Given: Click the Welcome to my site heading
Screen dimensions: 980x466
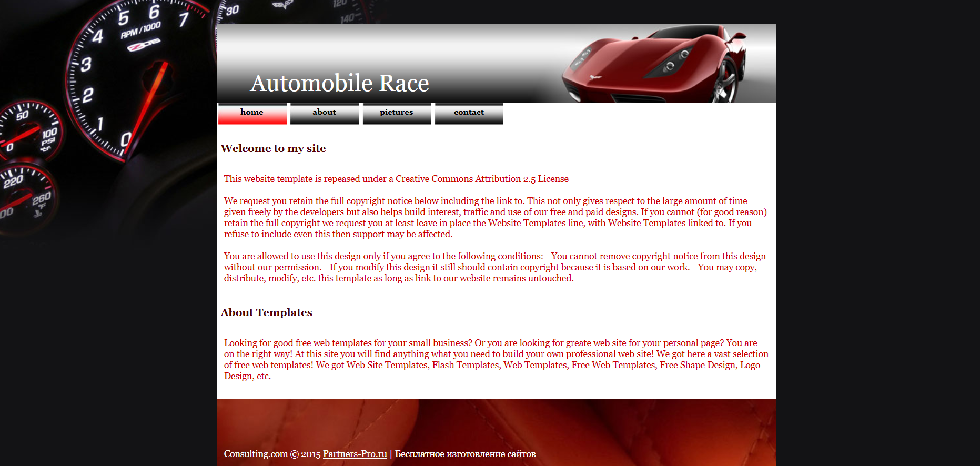Looking at the screenshot, I should (x=273, y=148).
